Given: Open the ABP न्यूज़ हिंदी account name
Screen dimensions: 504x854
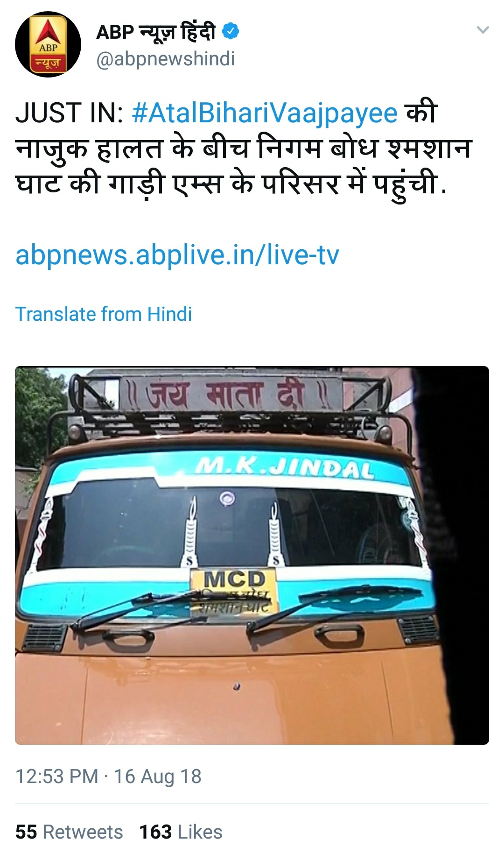Looking at the screenshot, I should tap(156, 32).
